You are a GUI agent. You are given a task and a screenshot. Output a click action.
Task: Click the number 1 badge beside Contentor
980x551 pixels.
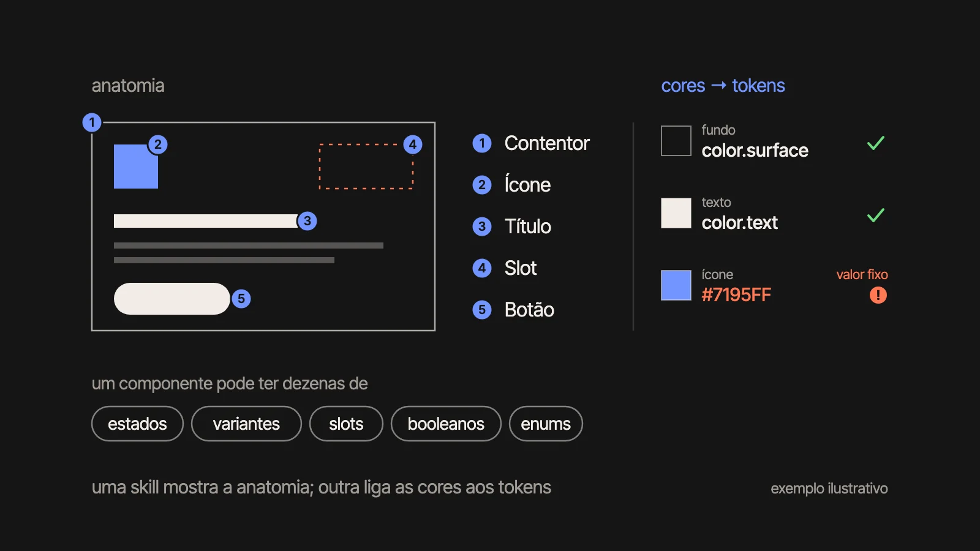pos(482,143)
